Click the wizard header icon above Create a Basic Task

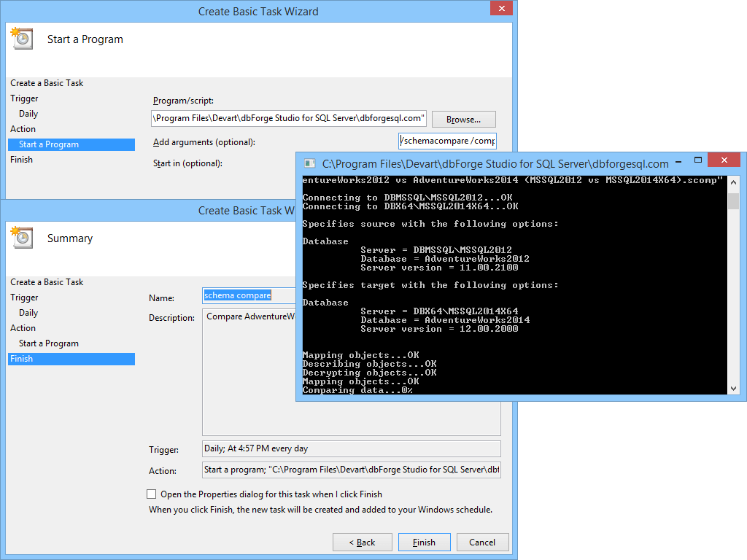click(x=22, y=39)
